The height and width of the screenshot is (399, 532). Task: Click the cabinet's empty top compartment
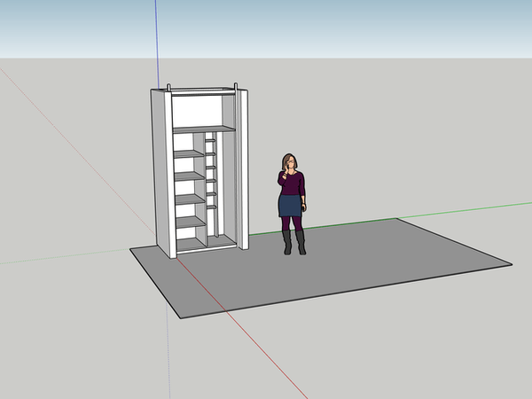196,109
